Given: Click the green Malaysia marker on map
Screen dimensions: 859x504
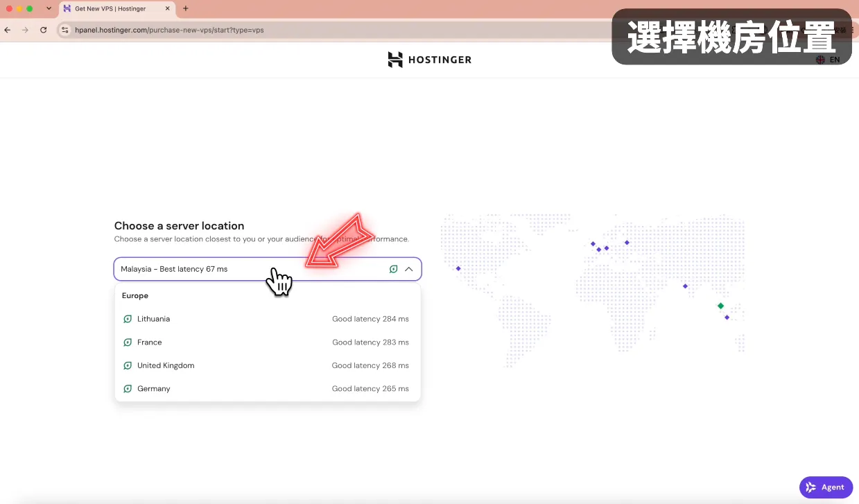Looking at the screenshot, I should pos(720,306).
